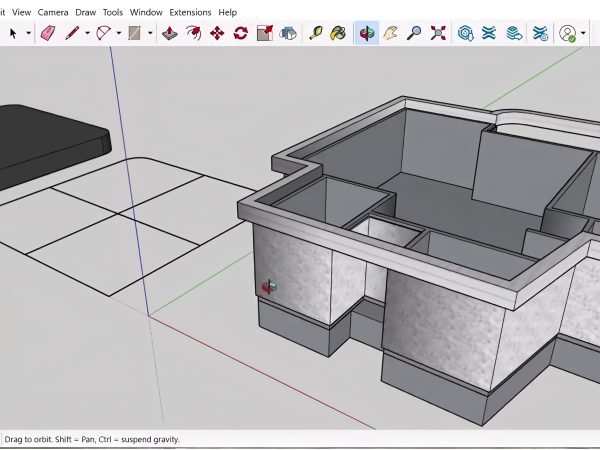
Task: Click the signed-in user account icon
Action: (567, 34)
